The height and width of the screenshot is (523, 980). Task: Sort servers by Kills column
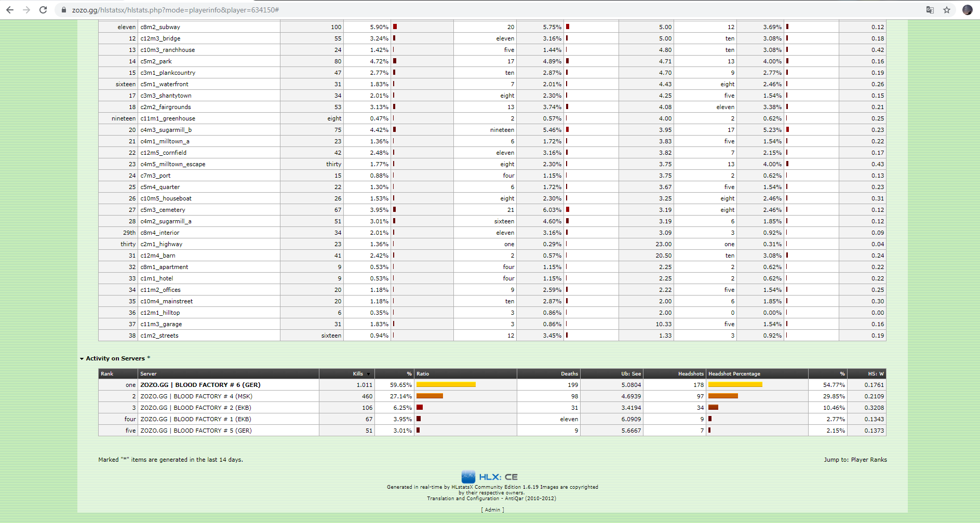(x=358, y=374)
